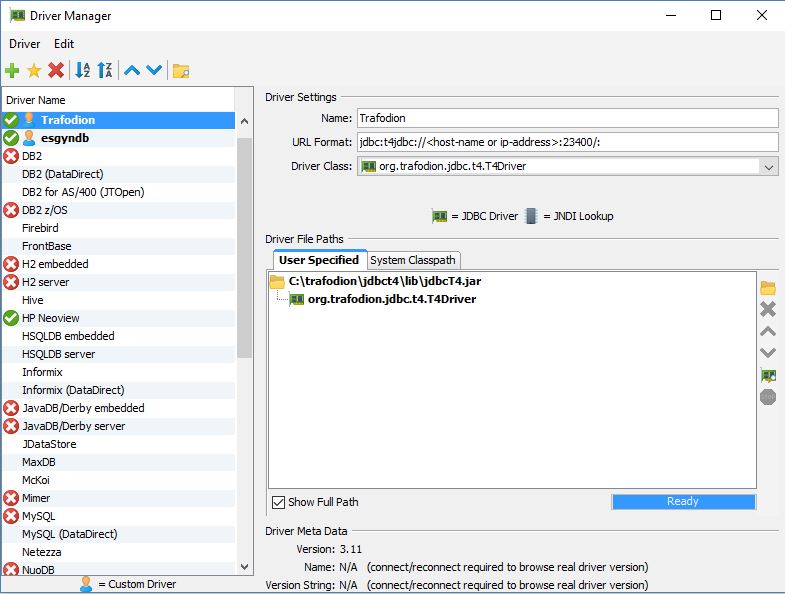Click the find driver classes icon
Screen dimensions: 785x594
[x=768, y=375]
